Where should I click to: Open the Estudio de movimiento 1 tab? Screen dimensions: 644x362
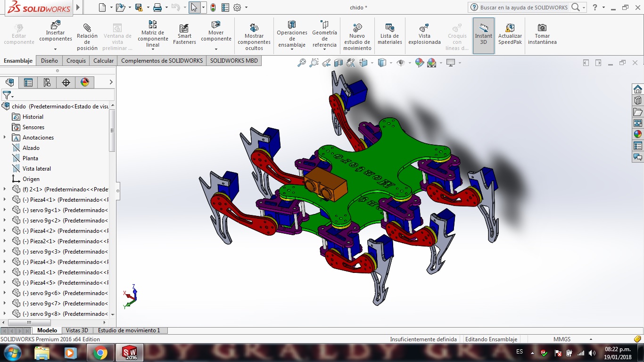click(x=129, y=330)
